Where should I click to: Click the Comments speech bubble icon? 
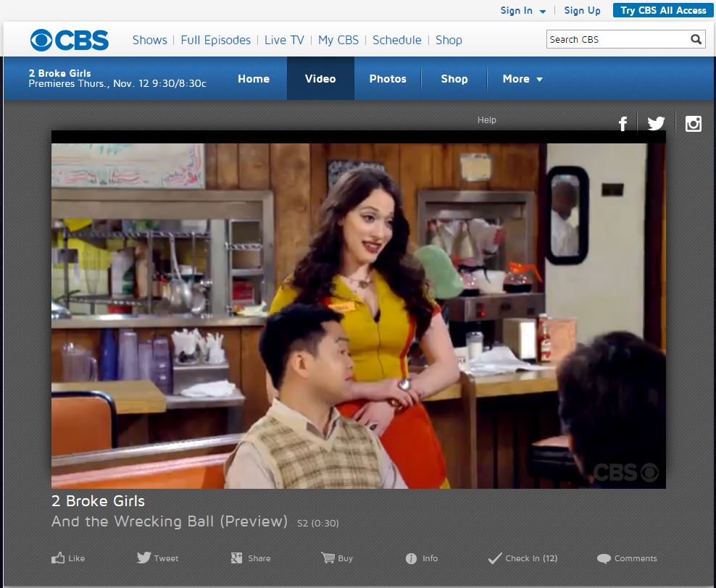pos(604,558)
